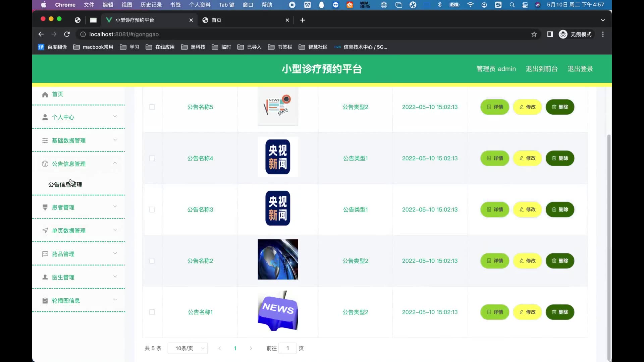Image resolution: width=644 pixels, height=362 pixels.
Task: Click 修改 for 公告名称1
Action: pyautogui.click(x=527, y=312)
